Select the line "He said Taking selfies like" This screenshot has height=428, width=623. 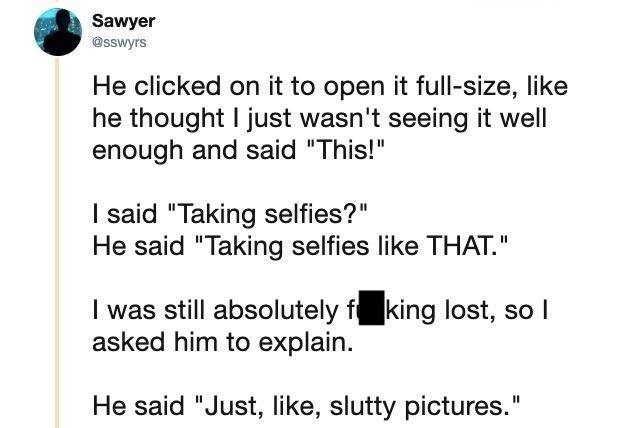[300, 246]
